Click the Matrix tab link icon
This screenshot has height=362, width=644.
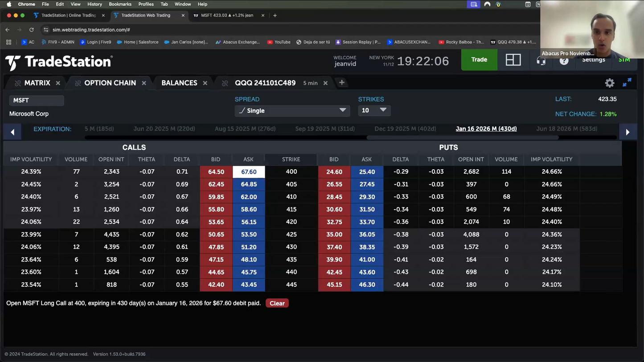18,83
